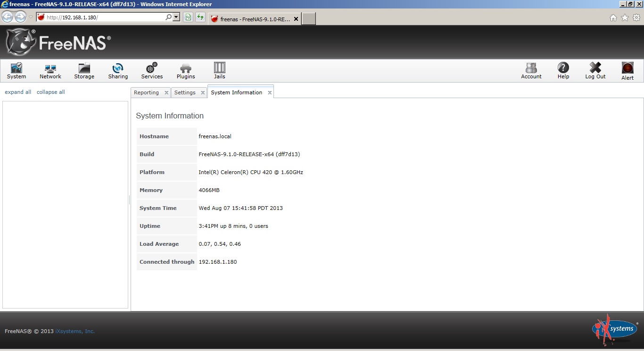Click the expand all link
The width and height of the screenshot is (644, 351).
(18, 92)
